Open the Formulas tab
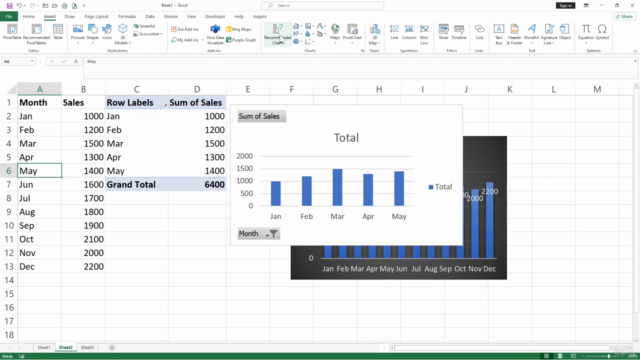The height and width of the screenshot is (360, 640). (127, 17)
